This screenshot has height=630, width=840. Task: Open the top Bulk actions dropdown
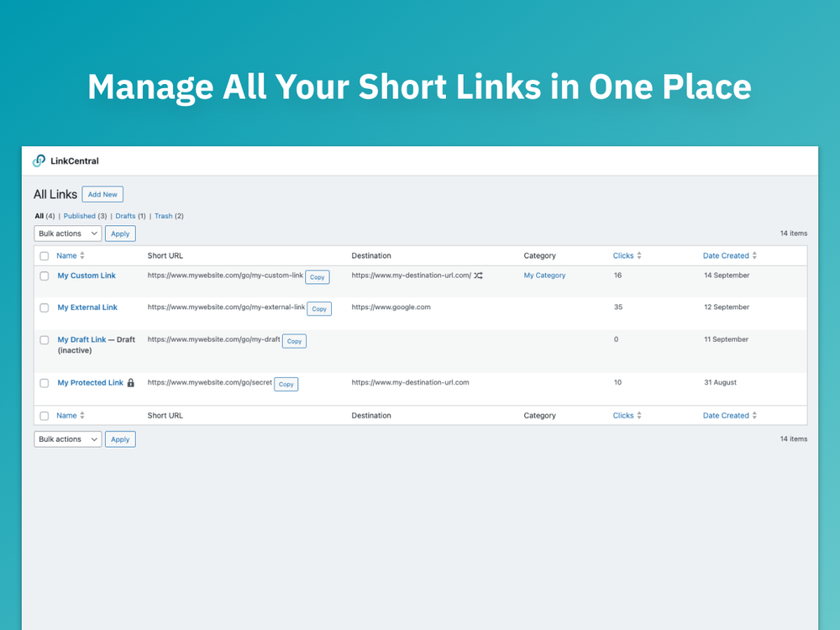click(x=67, y=233)
